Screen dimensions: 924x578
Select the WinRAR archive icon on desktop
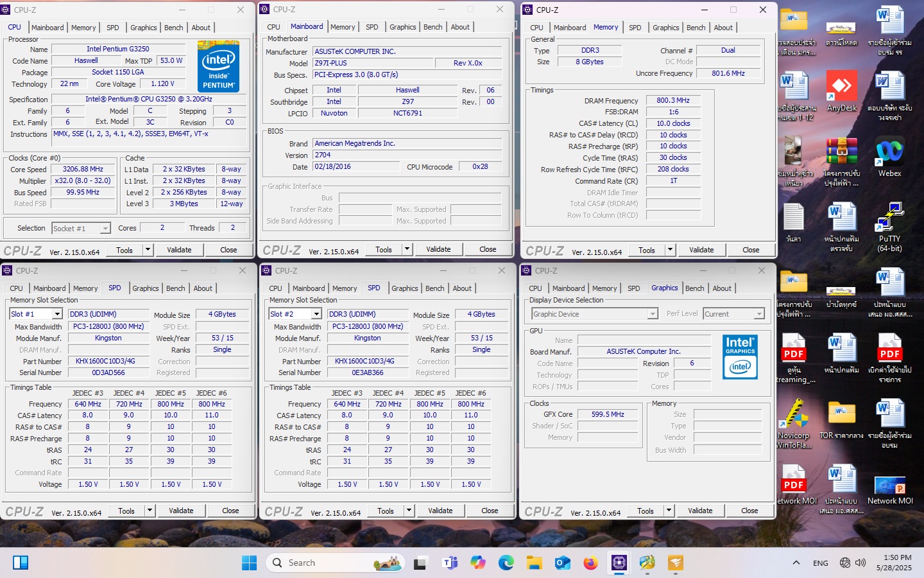tap(841, 162)
